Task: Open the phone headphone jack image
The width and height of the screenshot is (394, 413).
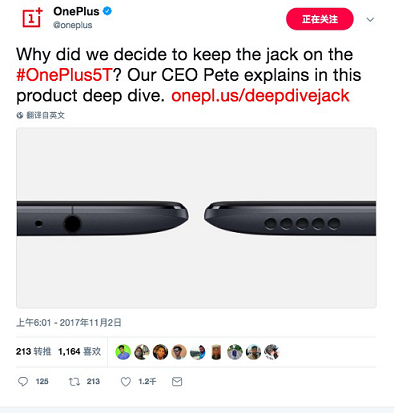Action: (196, 218)
